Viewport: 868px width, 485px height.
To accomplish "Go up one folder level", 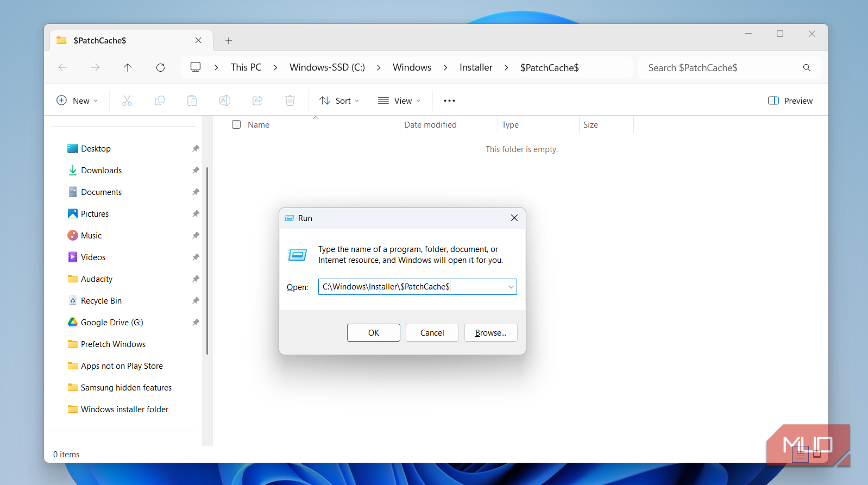I will [x=128, y=67].
